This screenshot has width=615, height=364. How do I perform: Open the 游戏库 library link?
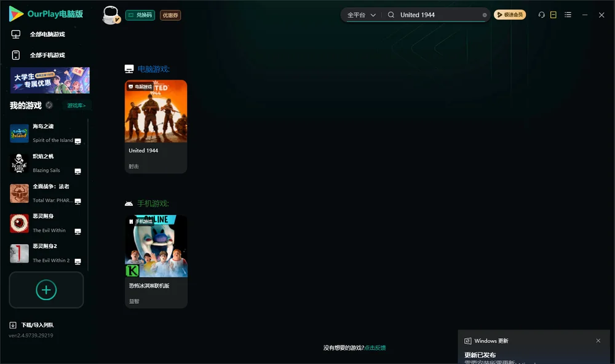[x=76, y=106]
